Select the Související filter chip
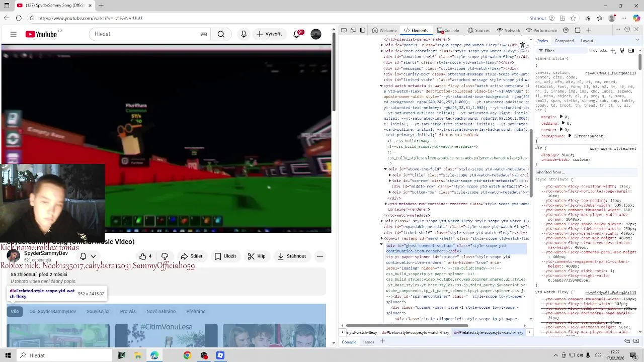The width and height of the screenshot is (644, 362). coord(98,311)
